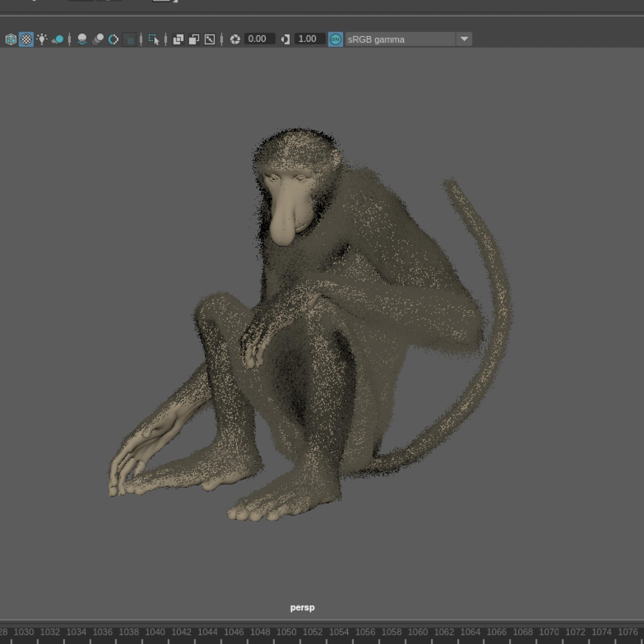Click the persp camera label

(x=302, y=607)
